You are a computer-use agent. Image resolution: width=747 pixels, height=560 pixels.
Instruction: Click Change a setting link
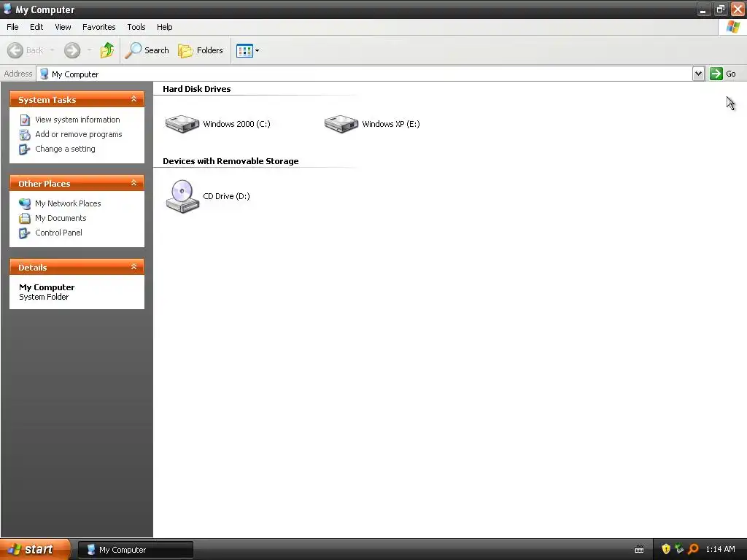[65, 149]
